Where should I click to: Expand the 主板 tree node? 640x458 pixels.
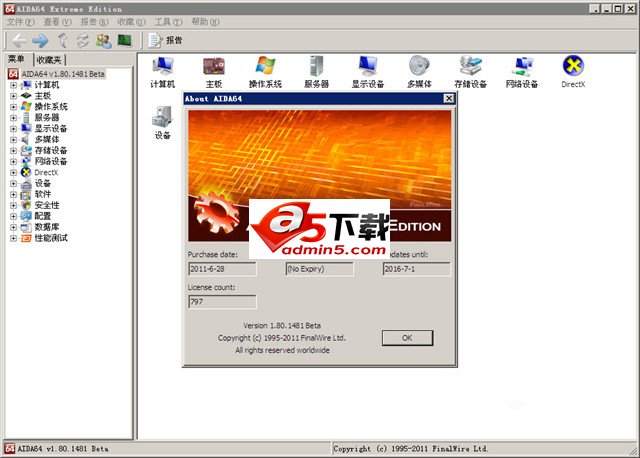(x=13, y=96)
